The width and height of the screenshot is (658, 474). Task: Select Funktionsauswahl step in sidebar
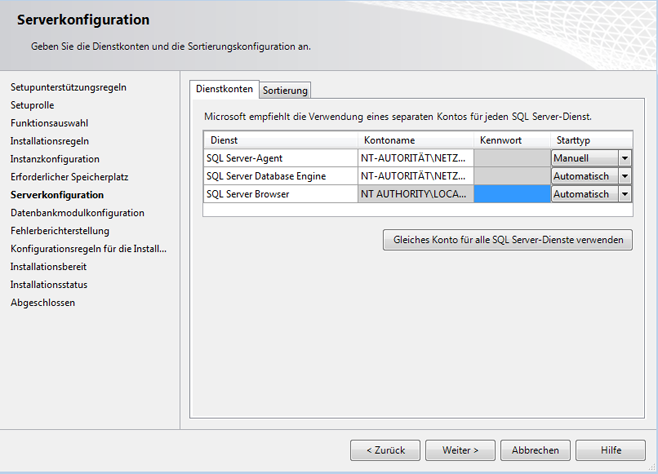tap(50, 123)
